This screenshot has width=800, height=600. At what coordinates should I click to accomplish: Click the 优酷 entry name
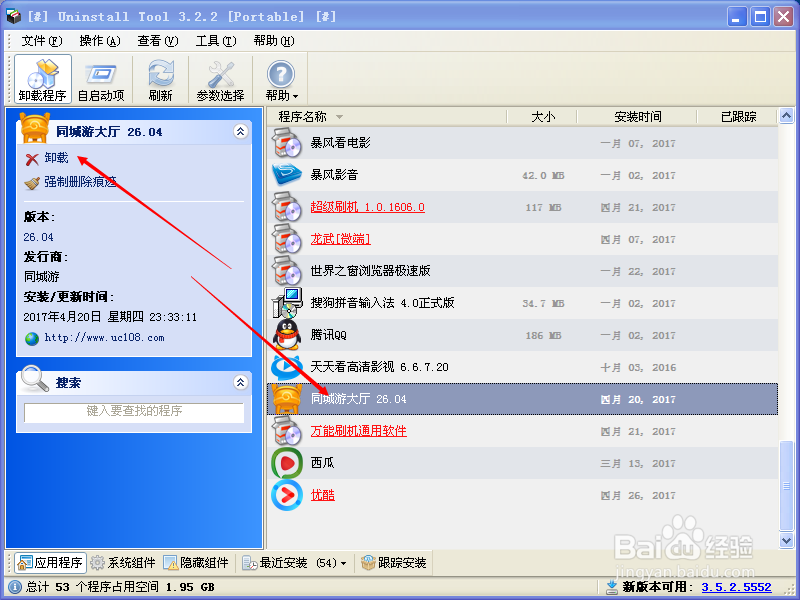[322, 495]
